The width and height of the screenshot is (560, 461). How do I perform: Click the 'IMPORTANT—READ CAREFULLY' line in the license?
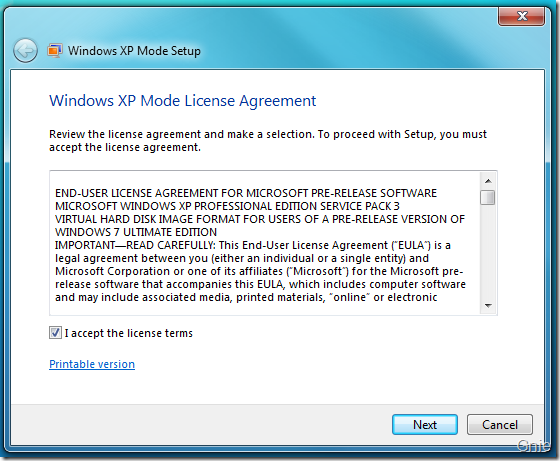pyautogui.click(x=253, y=245)
